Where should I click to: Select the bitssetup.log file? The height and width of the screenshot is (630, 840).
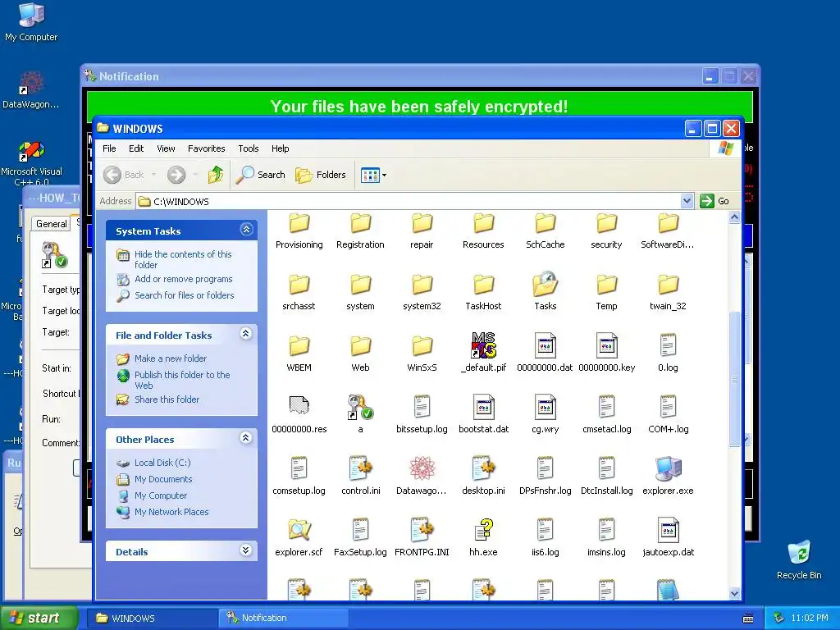(422, 415)
